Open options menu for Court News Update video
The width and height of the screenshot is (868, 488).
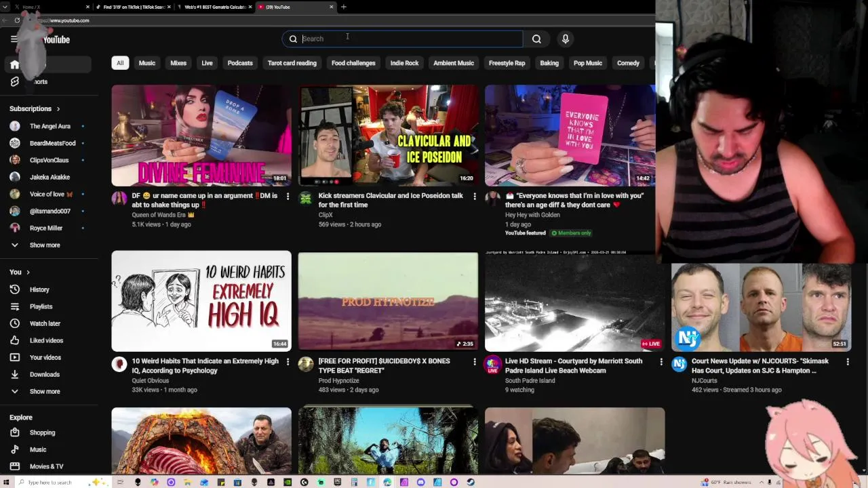pyautogui.click(x=847, y=362)
